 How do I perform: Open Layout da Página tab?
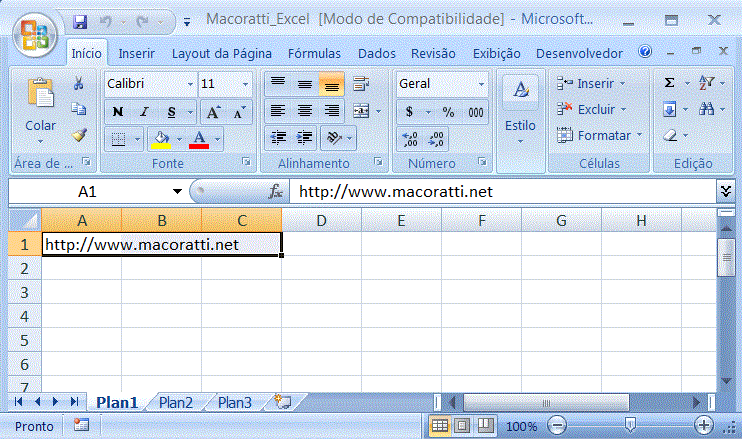221,53
